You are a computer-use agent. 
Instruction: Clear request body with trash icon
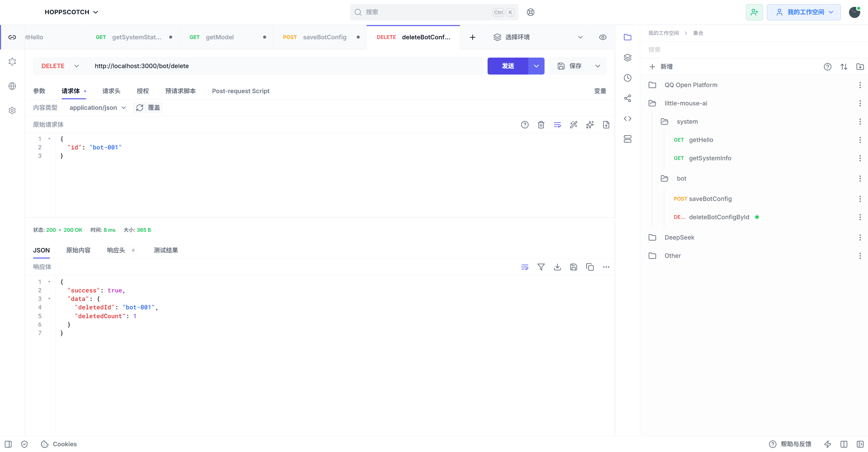[x=541, y=125]
